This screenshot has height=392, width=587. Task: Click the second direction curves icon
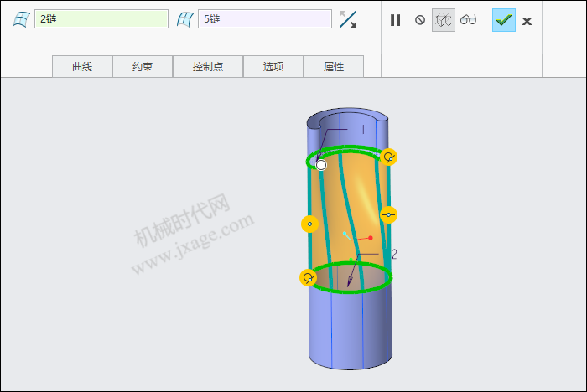(x=185, y=19)
